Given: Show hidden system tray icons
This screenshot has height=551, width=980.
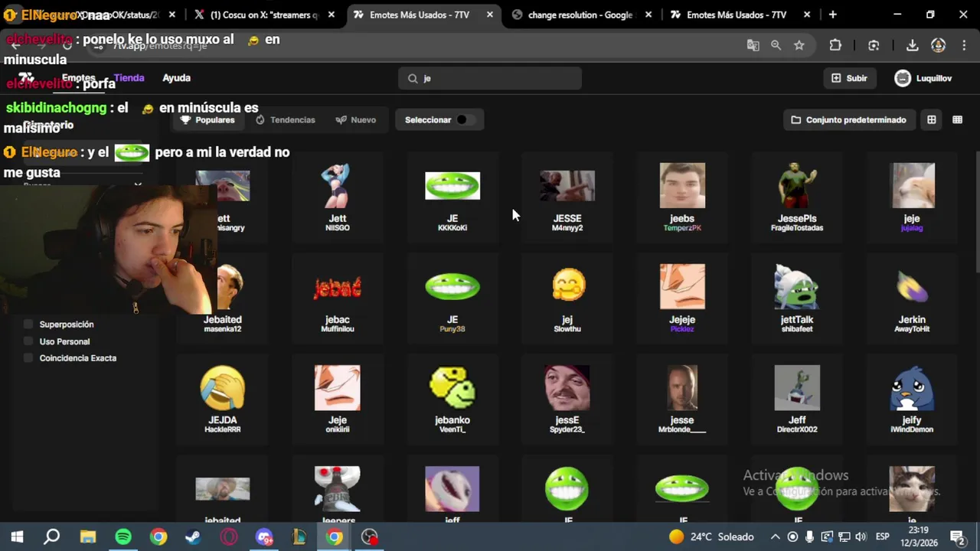Looking at the screenshot, I should [x=775, y=536].
